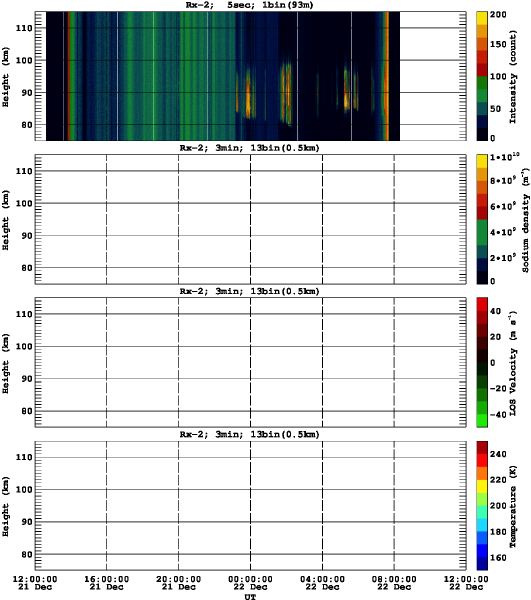This screenshot has height=600, width=531.
Task: Click the red segment of Intensity colorbar
Action: tap(482, 70)
